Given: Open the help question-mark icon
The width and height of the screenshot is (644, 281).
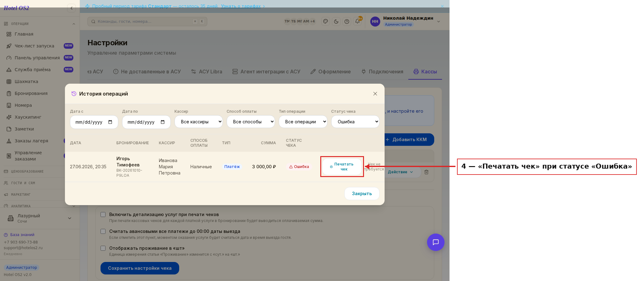Looking at the screenshot, I should point(347,22).
